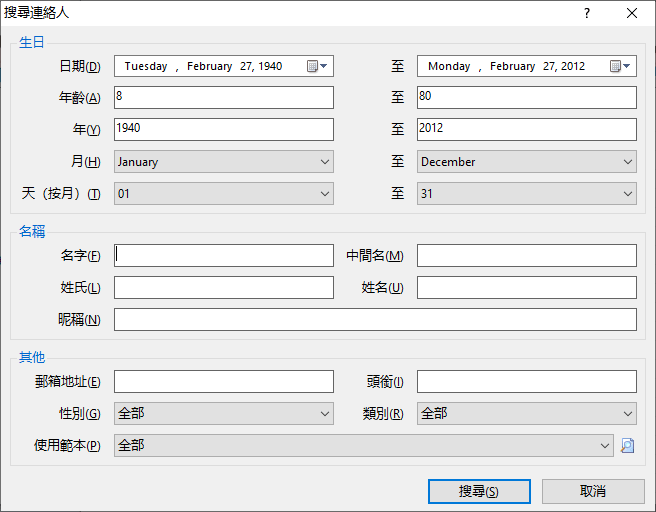Click the minimum age field containing 8
The width and height of the screenshot is (656, 512).
tap(224, 97)
